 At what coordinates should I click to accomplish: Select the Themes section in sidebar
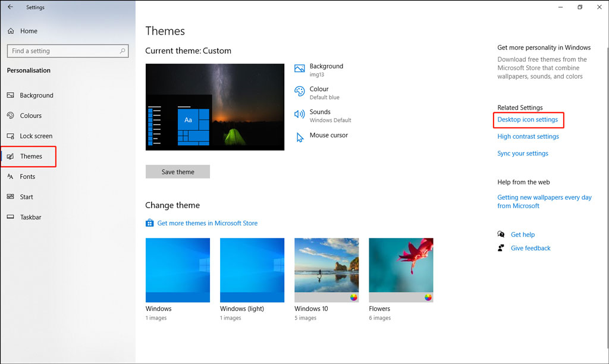[x=30, y=156]
